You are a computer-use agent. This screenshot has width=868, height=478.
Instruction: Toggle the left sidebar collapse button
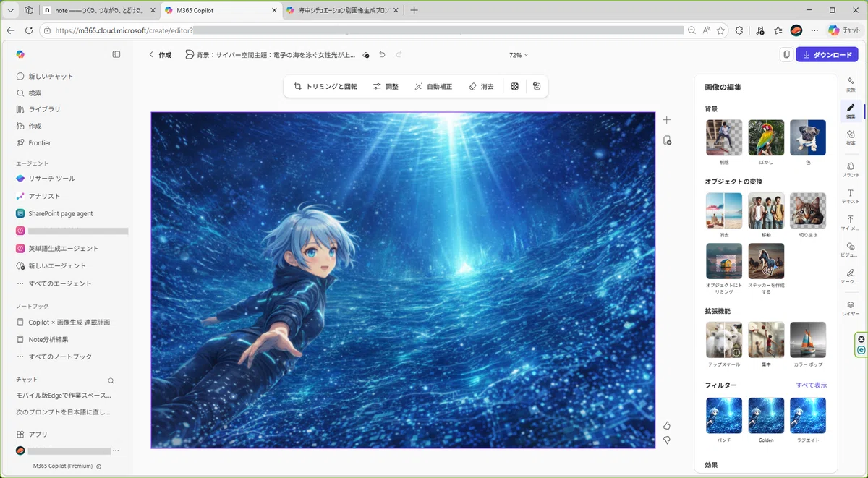coord(116,54)
